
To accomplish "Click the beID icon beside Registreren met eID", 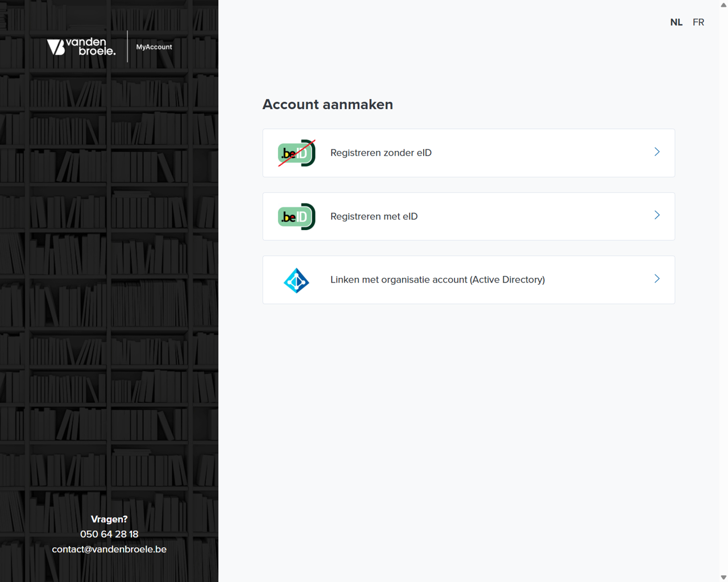I will tap(296, 217).
